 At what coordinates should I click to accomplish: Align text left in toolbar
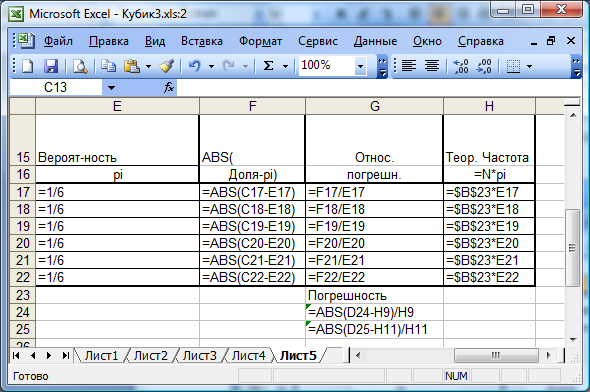[x=409, y=66]
